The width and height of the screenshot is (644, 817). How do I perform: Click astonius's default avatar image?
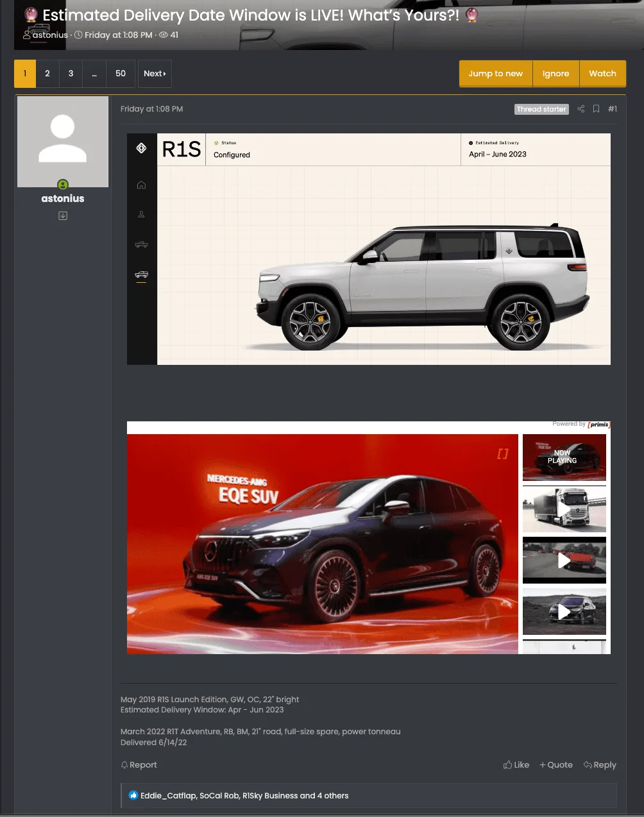point(63,142)
